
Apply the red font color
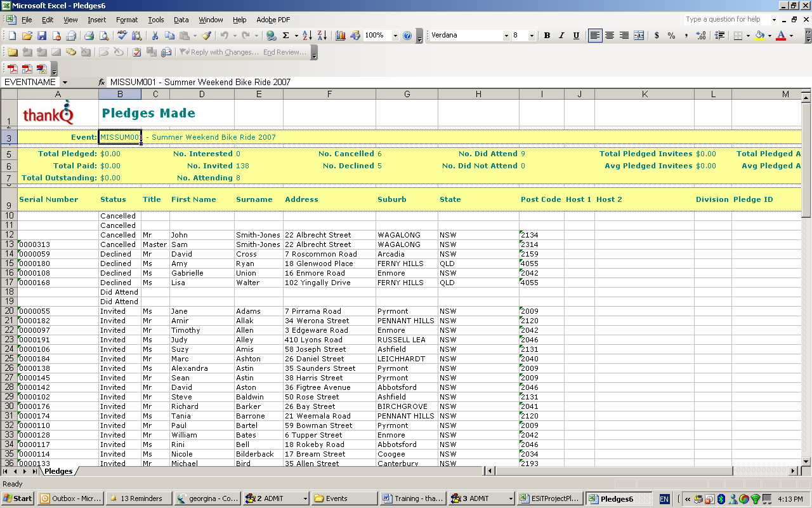[x=781, y=36]
